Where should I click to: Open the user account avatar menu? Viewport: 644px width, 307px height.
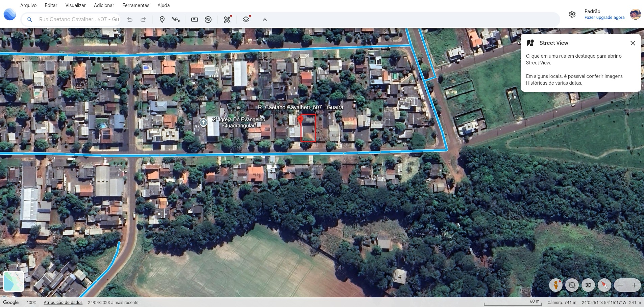(x=635, y=14)
